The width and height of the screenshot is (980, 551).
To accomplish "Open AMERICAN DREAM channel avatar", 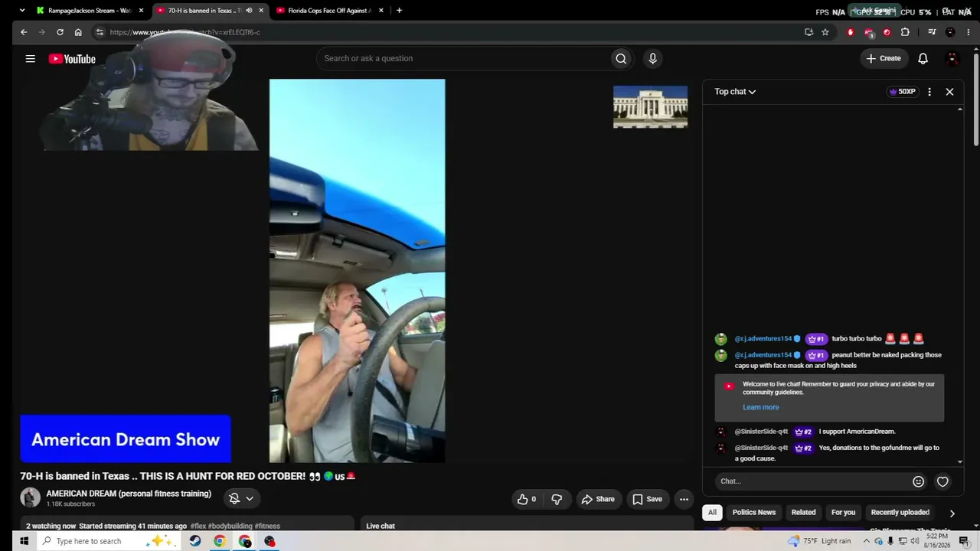I will (x=30, y=498).
